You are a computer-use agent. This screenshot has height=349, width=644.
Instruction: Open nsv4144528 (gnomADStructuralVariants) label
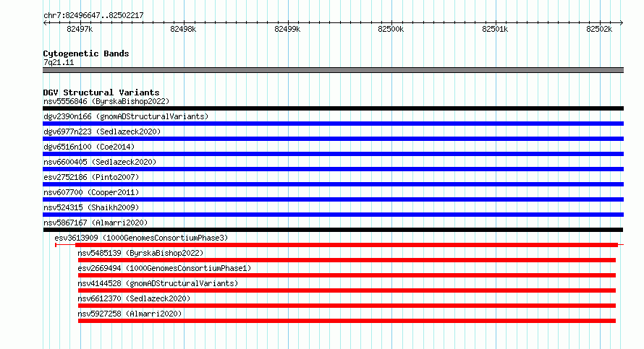tap(158, 283)
